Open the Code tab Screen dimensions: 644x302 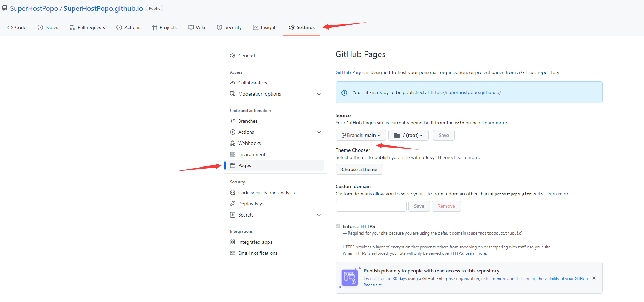pos(17,27)
